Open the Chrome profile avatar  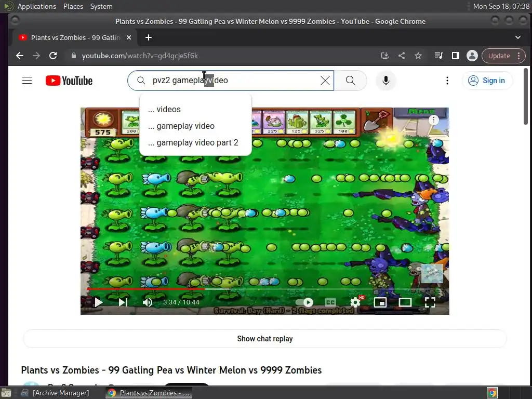(x=472, y=56)
